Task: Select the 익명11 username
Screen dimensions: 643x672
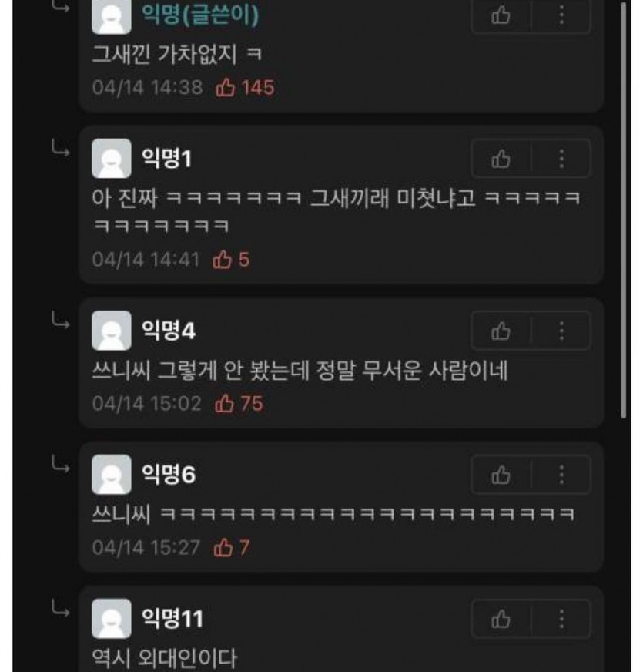Action: click(x=172, y=618)
